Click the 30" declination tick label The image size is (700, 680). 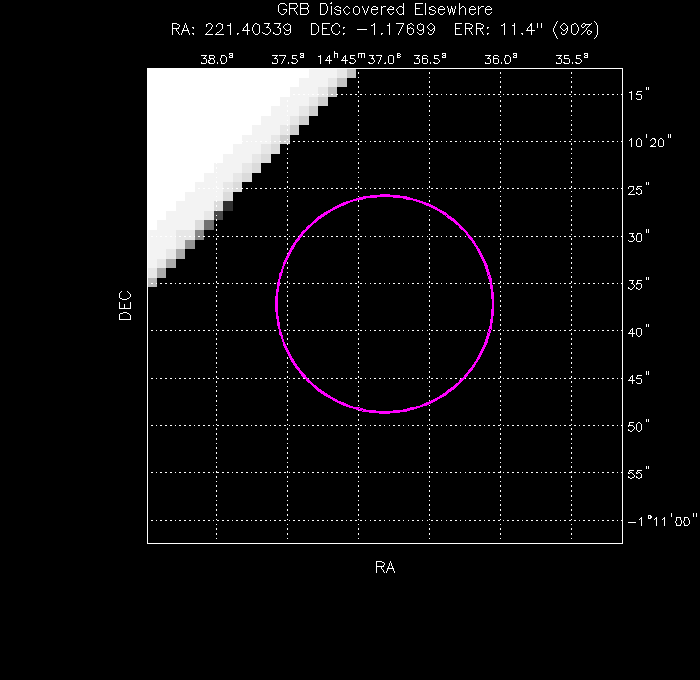pos(638,237)
